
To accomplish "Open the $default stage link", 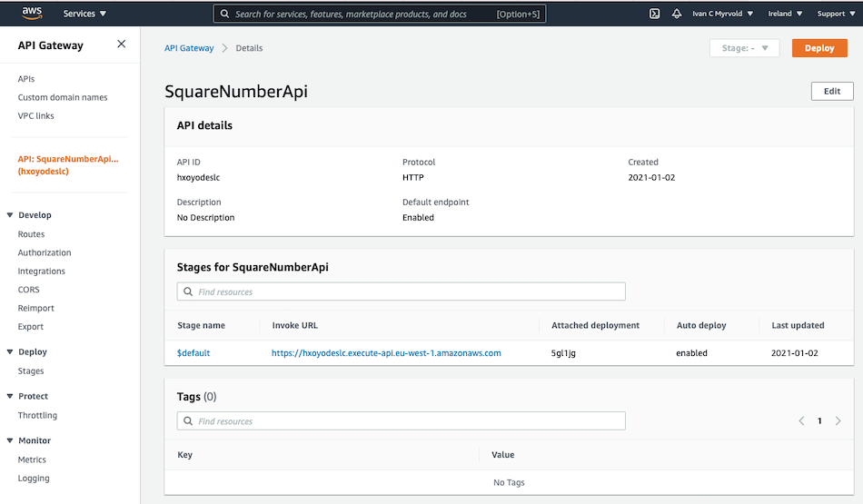I will coord(193,353).
